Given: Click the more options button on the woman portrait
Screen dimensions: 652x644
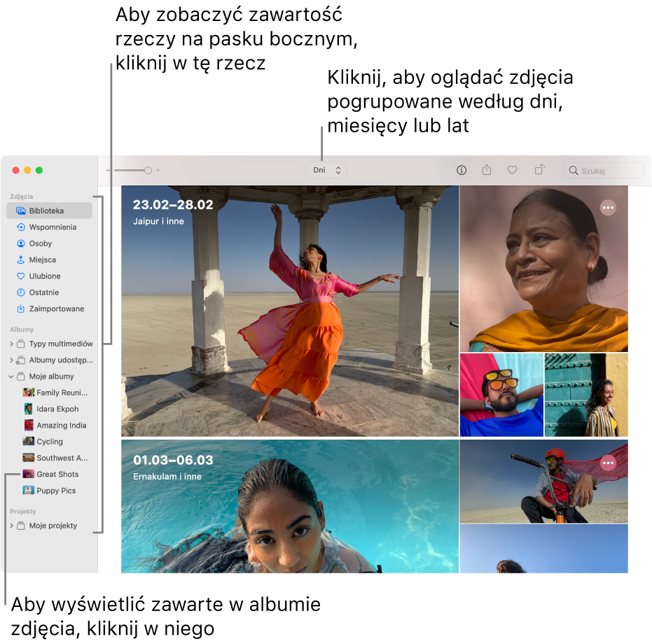Looking at the screenshot, I should point(608,207).
